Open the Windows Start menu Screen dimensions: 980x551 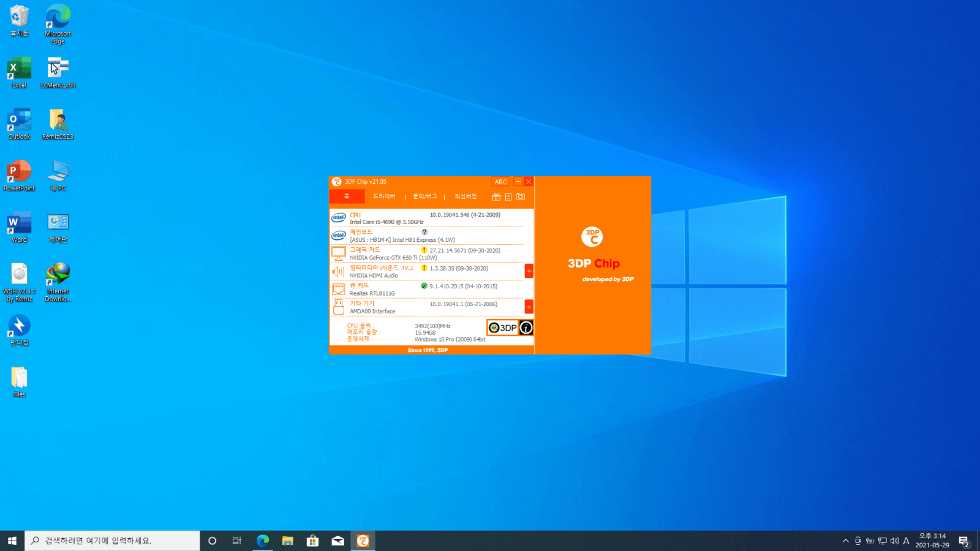12,541
